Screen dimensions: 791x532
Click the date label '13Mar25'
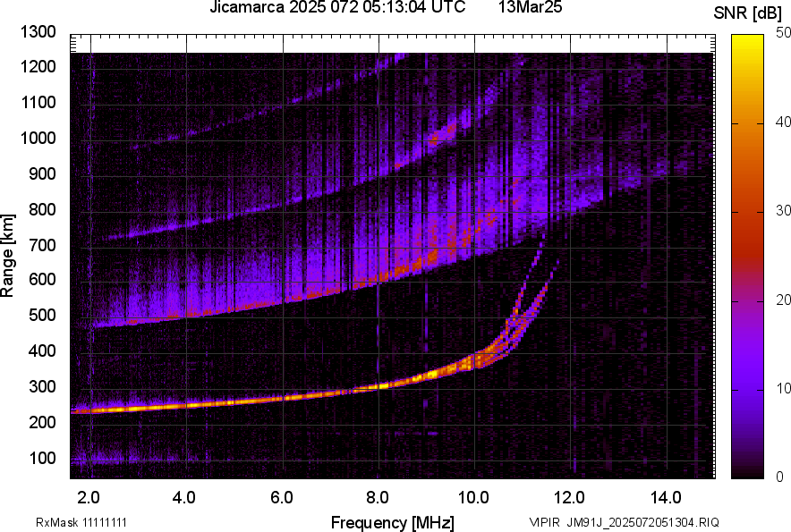531,7
